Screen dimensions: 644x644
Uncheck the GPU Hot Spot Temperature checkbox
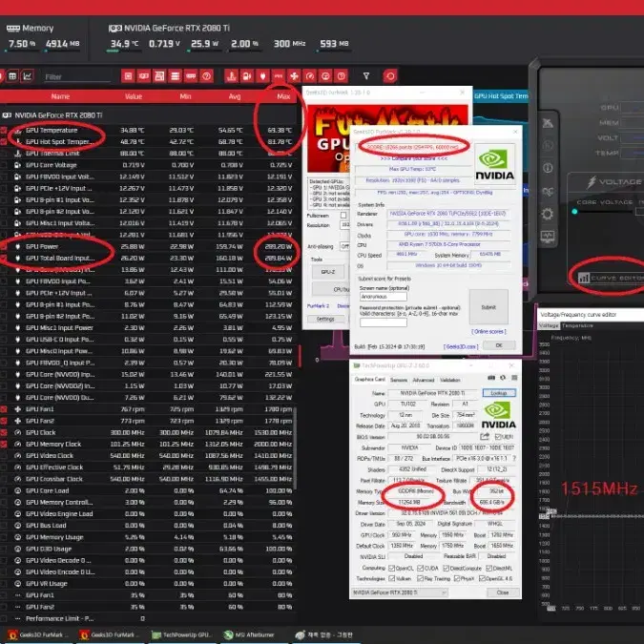click(x=4, y=142)
